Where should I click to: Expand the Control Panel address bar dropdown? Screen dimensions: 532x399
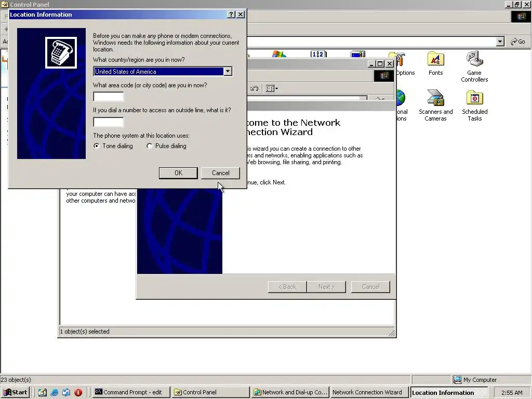coord(500,42)
